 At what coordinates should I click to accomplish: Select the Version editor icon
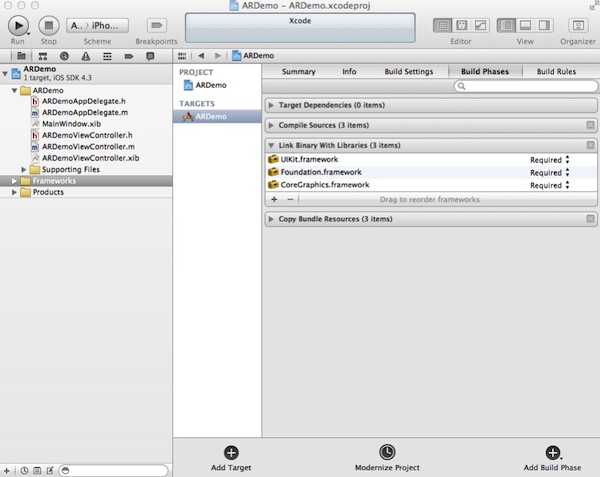(480, 26)
